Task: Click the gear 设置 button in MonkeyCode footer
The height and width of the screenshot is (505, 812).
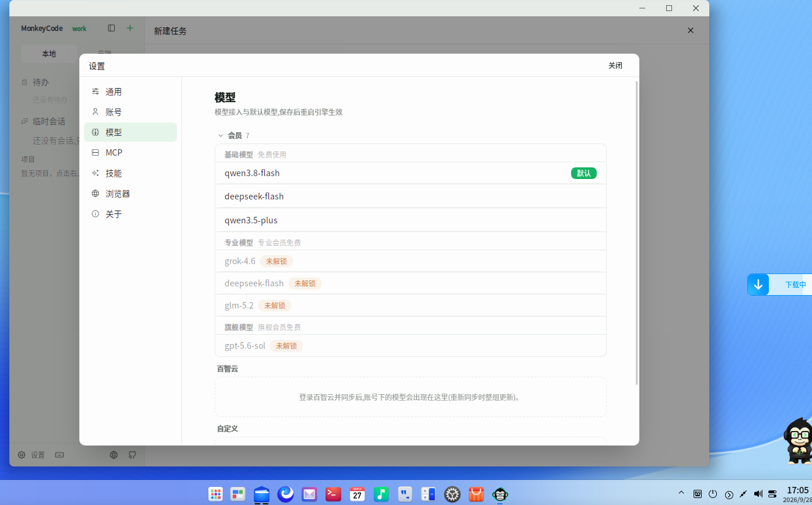Action: (x=32, y=455)
